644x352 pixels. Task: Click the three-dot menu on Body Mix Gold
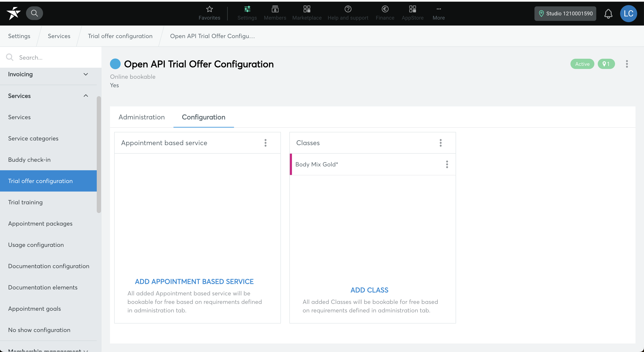[x=448, y=164]
